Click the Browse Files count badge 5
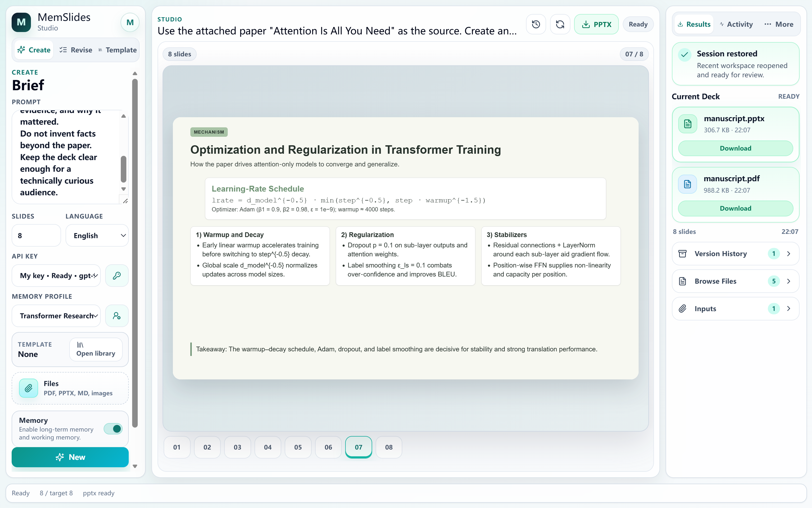This screenshot has width=812, height=508. click(x=774, y=281)
